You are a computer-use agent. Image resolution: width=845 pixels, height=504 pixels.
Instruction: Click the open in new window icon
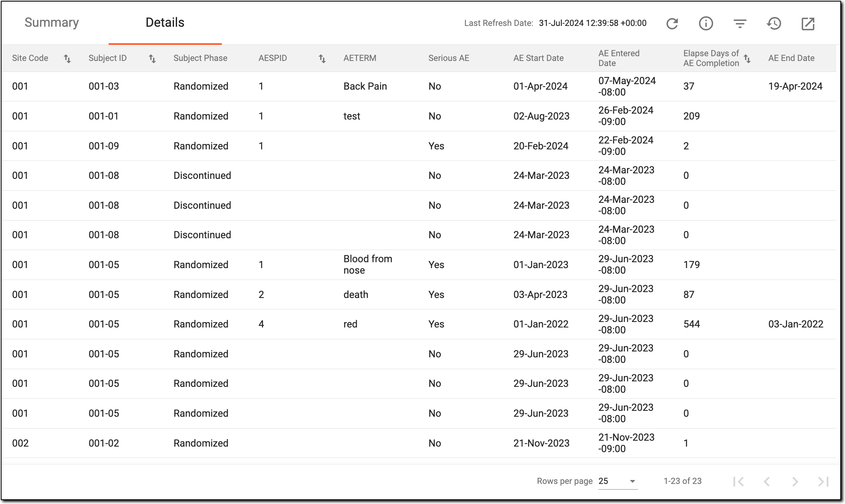(808, 24)
